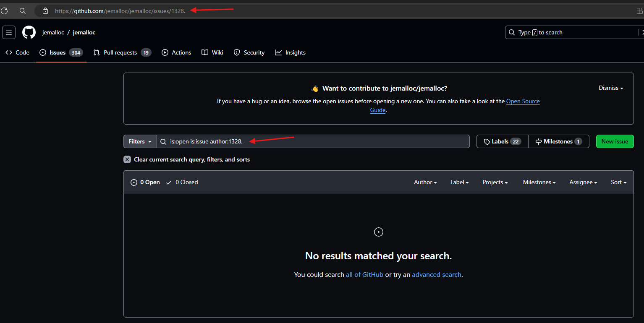Image resolution: width=644 pixels, height=323 pixels.
Task: Click the site info icon in address bar
Action: click(45, 11)
